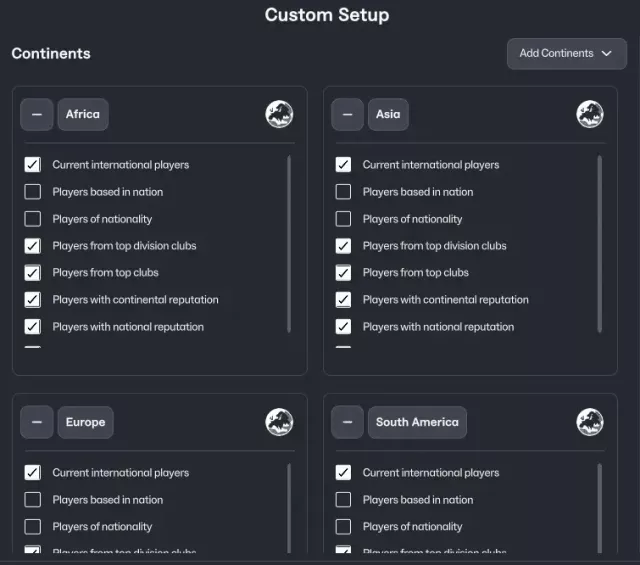
Task: Click the Continents section heading
Action: tap(51, 53)
